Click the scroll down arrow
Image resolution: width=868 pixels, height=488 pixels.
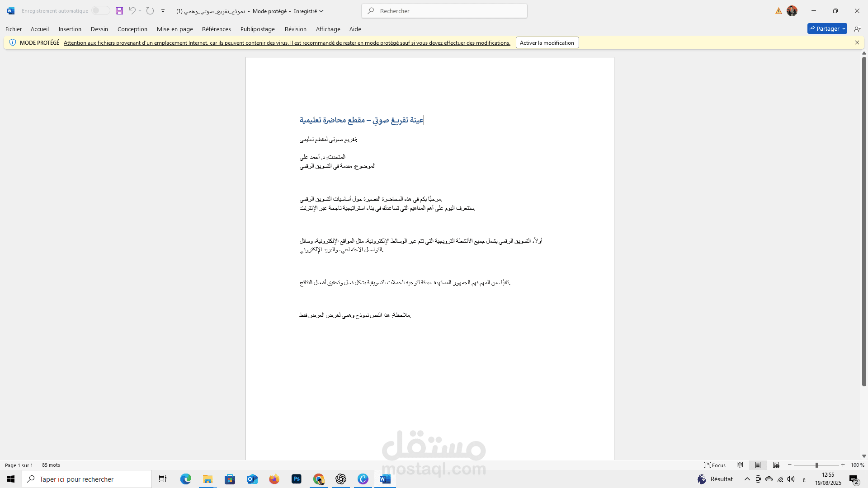coord(864,456)
